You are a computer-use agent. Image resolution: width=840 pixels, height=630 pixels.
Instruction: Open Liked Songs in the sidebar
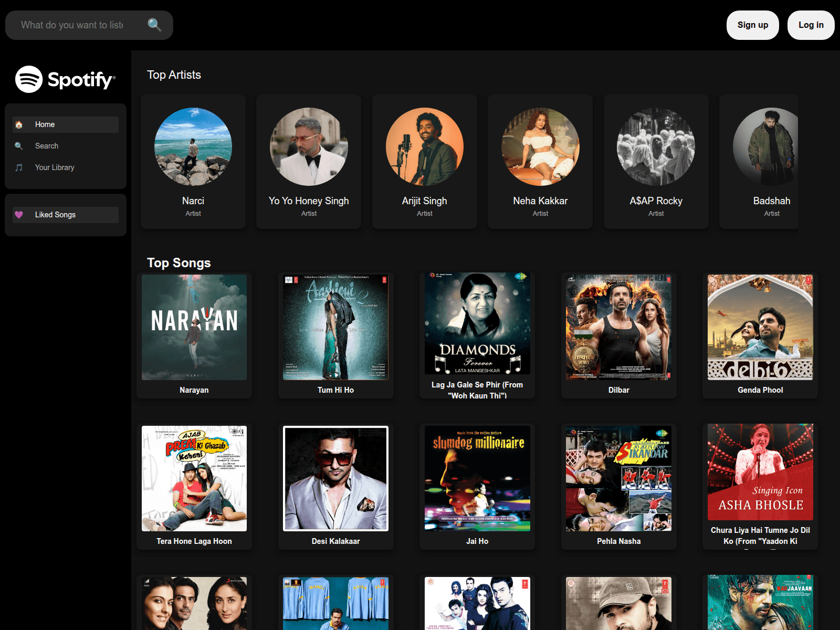click(66, 215)
